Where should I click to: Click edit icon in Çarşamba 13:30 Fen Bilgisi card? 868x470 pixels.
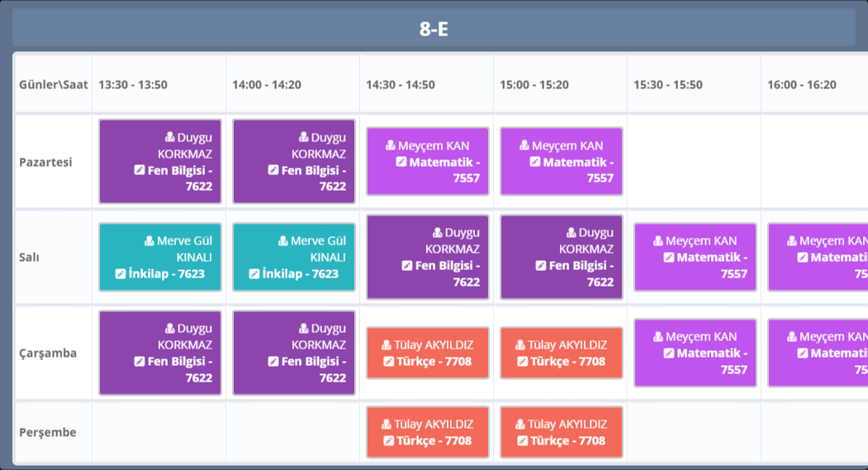[x=139, y=362]
